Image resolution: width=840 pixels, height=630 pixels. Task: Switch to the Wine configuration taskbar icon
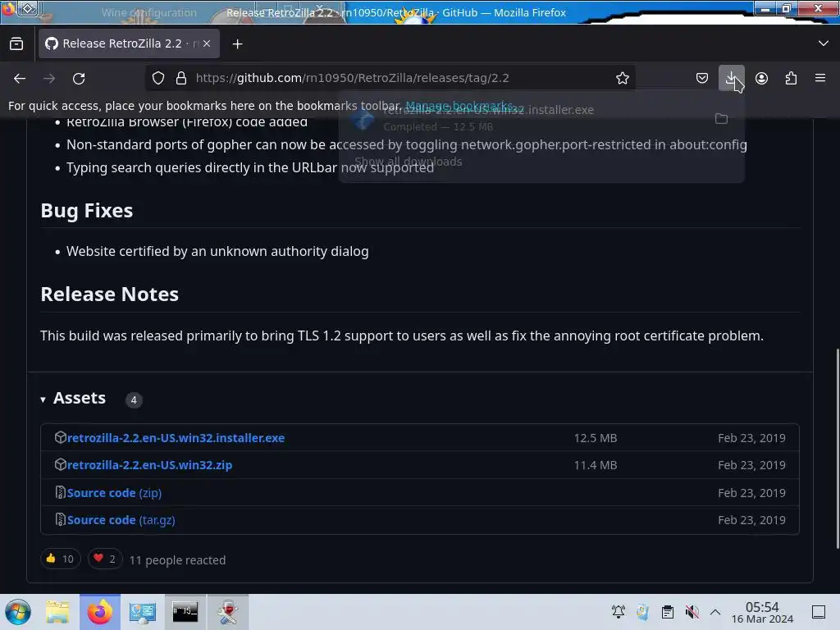coord(228,612)
